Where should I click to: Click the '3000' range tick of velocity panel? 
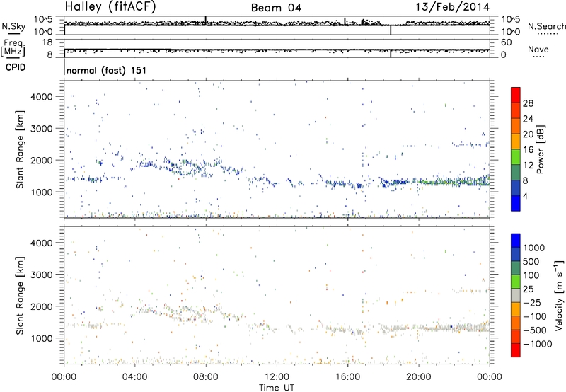[42, 275]
